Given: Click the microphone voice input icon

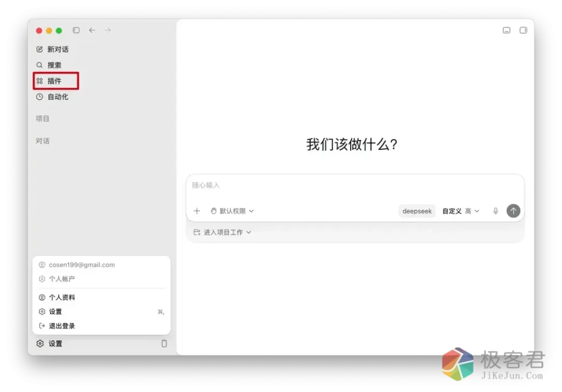Looking at the screenshot, I should pos(496,211).
